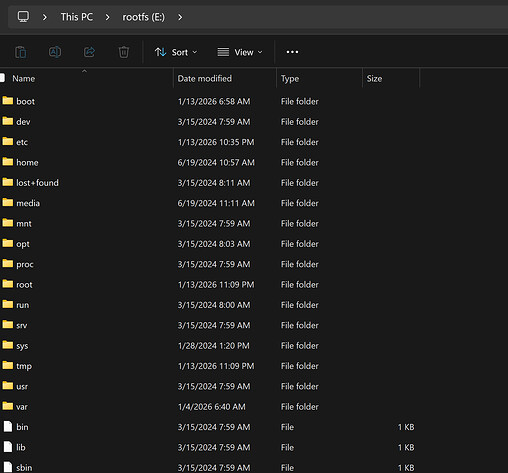Expand the chevron after This PC
This screenshot has height=473, width=508.
click(x=107, y=17)
